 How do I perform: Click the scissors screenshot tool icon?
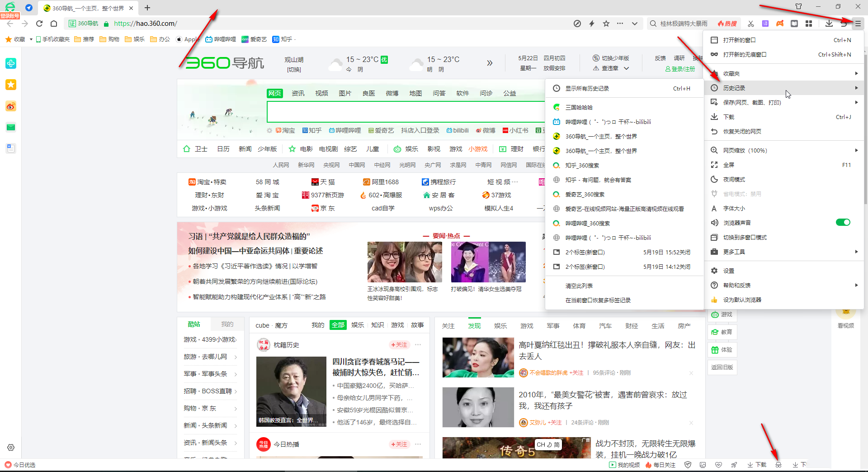pos(751,24)
